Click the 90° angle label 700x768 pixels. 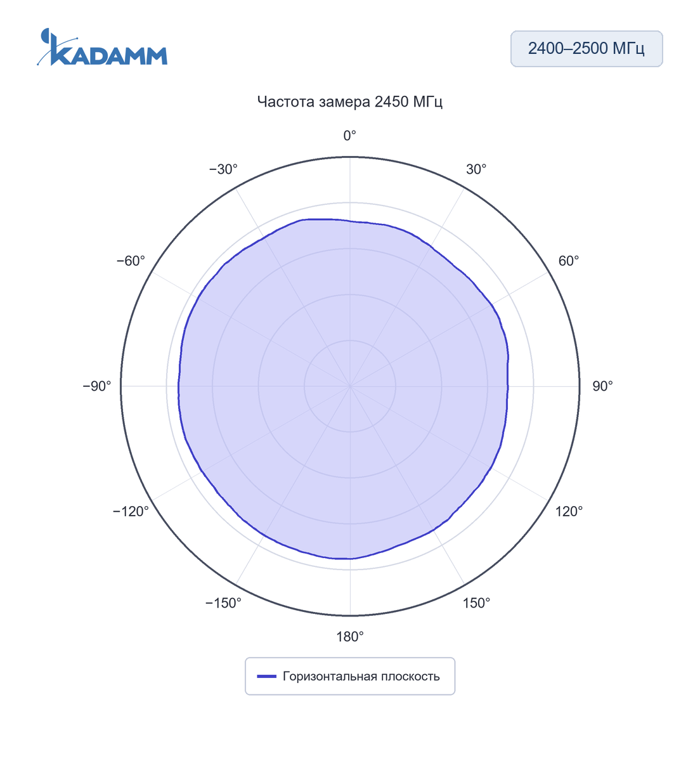[x=602, y=386]
